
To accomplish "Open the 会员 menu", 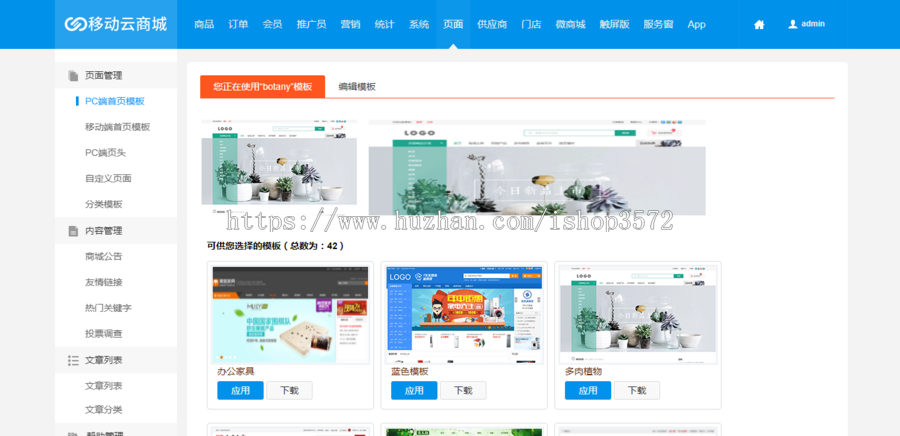I will click(273, 24).
